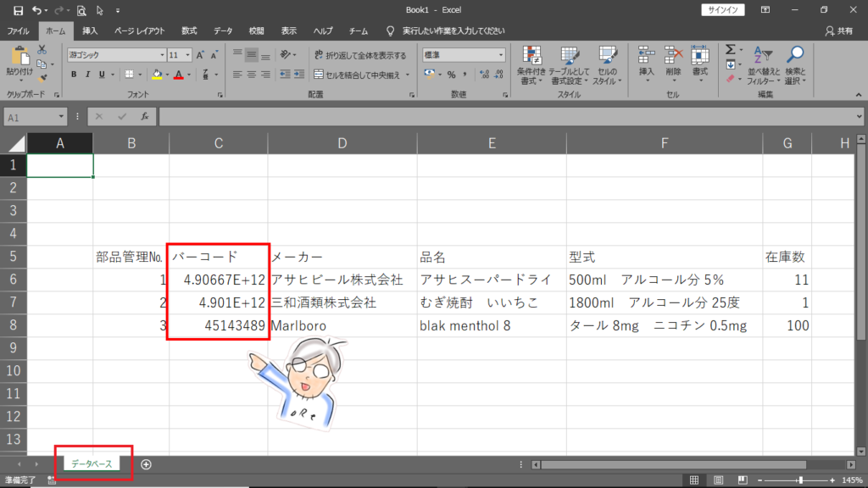Open the font size dropdown showing 11
Screen dimensions: 868x488
(x=186, y=55)
